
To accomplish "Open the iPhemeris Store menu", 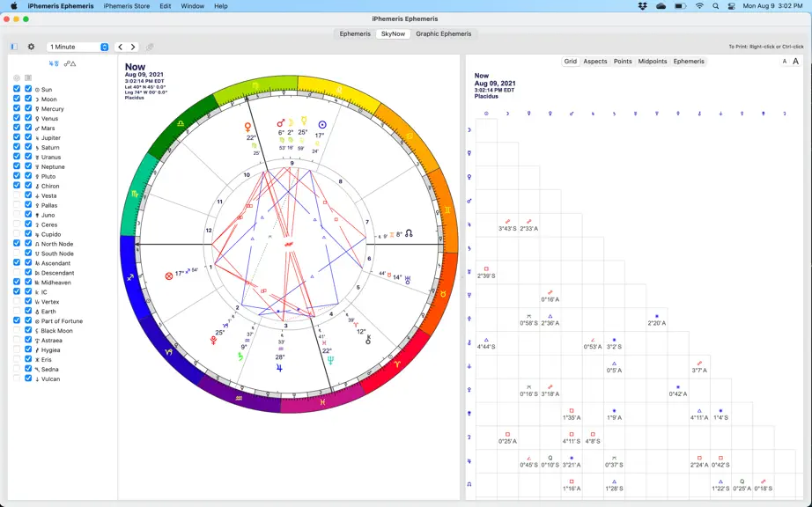I will click(x=126, y=6).
